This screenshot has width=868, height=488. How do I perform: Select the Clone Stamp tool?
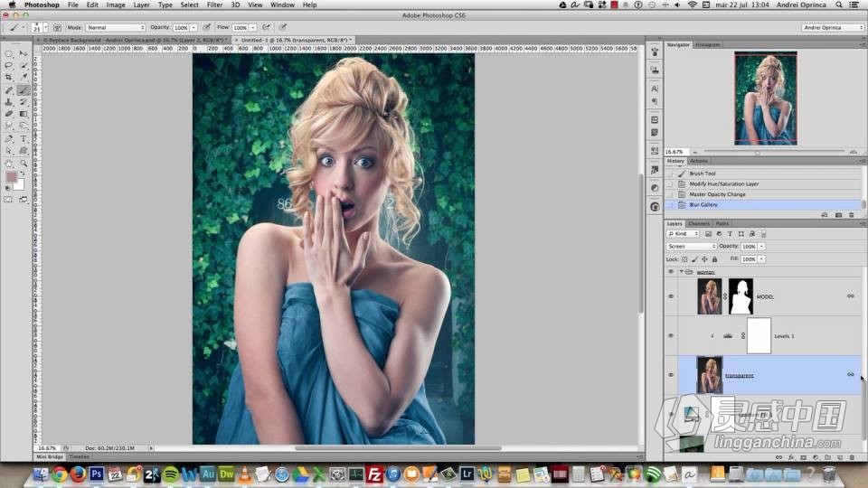(x=9, y=102)
